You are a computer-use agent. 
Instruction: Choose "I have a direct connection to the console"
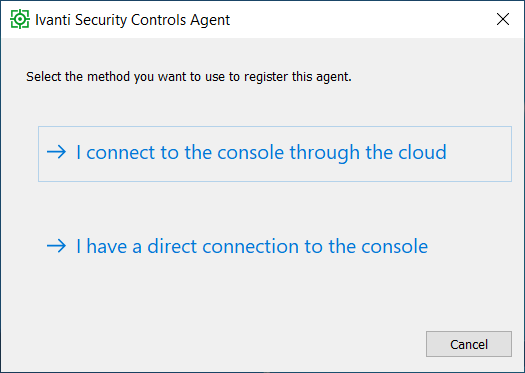pos(252,246)
